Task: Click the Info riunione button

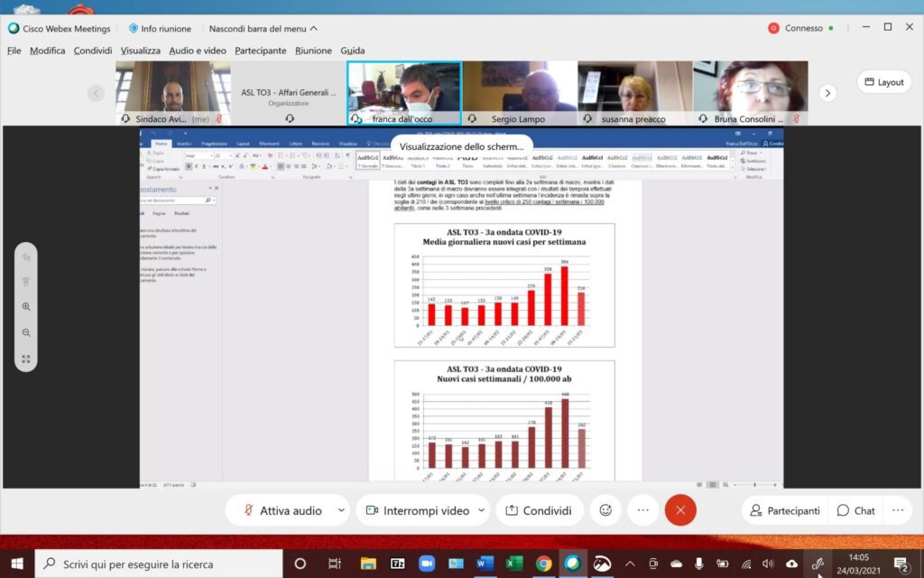Action: point(159,28)
